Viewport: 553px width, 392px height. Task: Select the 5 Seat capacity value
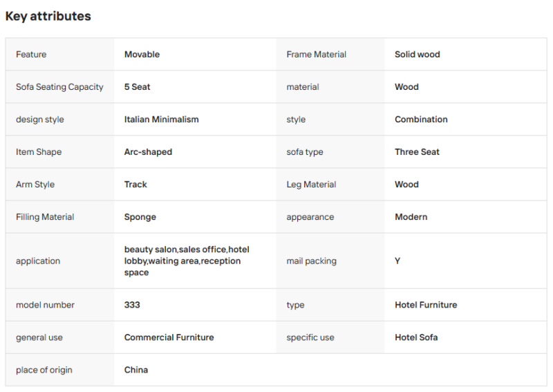(x=137, y=87)
